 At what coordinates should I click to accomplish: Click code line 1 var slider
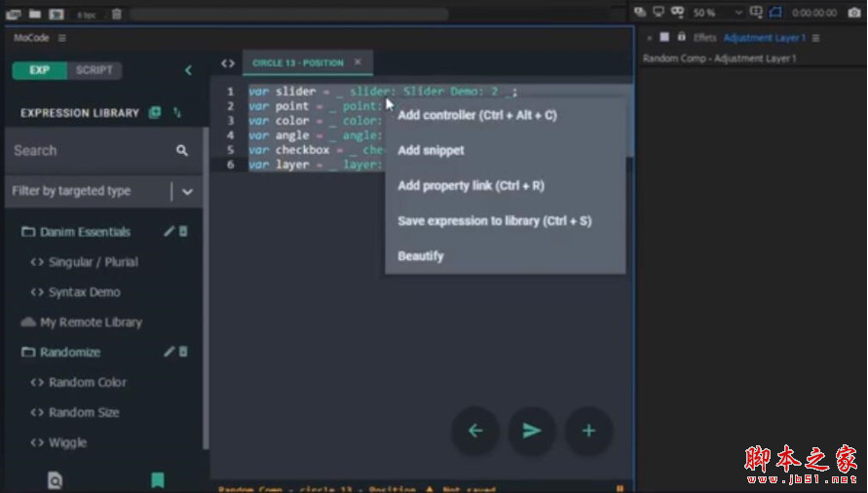[x=383, y=92]
